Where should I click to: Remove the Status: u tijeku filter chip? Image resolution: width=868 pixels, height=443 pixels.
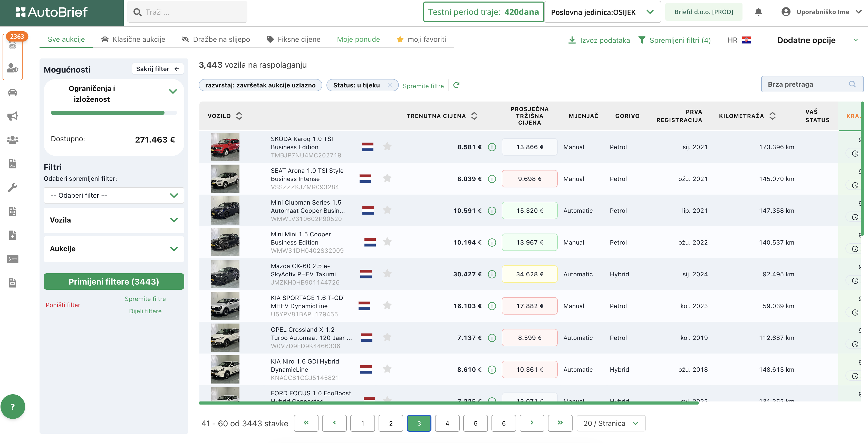point(390,85)
